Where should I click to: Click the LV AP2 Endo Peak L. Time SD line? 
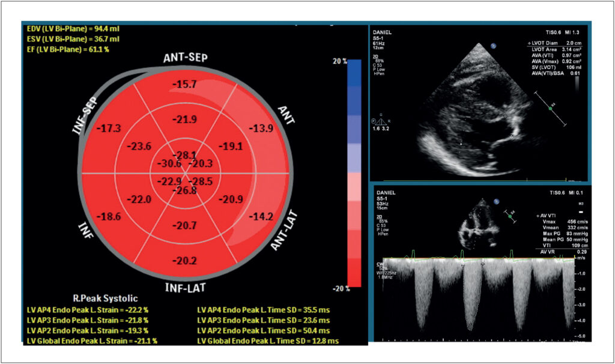click(x=264, y=330)
